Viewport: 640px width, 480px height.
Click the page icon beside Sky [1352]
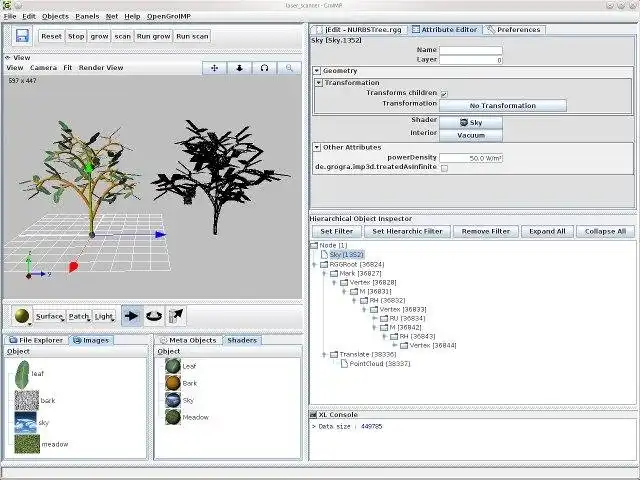point(324,254)
